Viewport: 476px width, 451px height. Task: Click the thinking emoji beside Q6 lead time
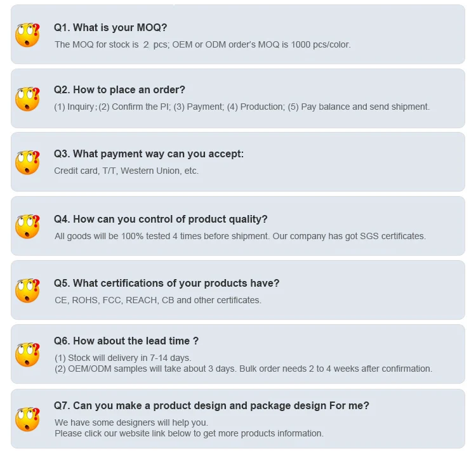click(x=27, y=355)
